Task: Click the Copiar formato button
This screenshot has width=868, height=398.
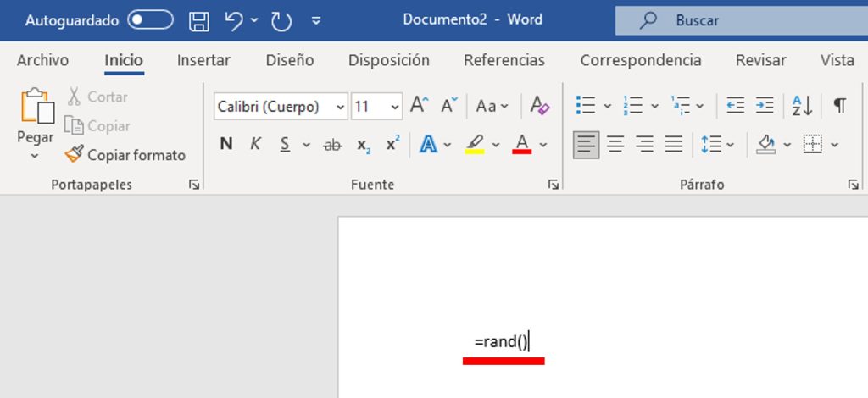Action: (x=125, y=155)
